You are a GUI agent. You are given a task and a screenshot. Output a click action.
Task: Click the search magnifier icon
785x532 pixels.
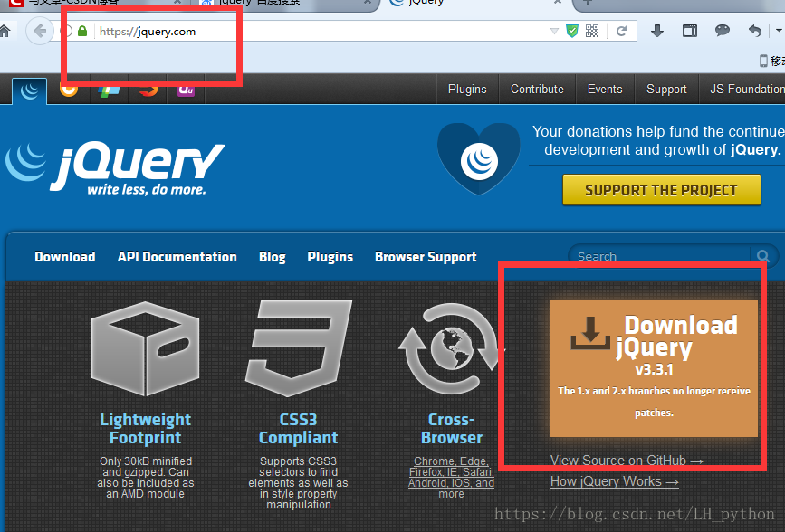coord(763,256)
